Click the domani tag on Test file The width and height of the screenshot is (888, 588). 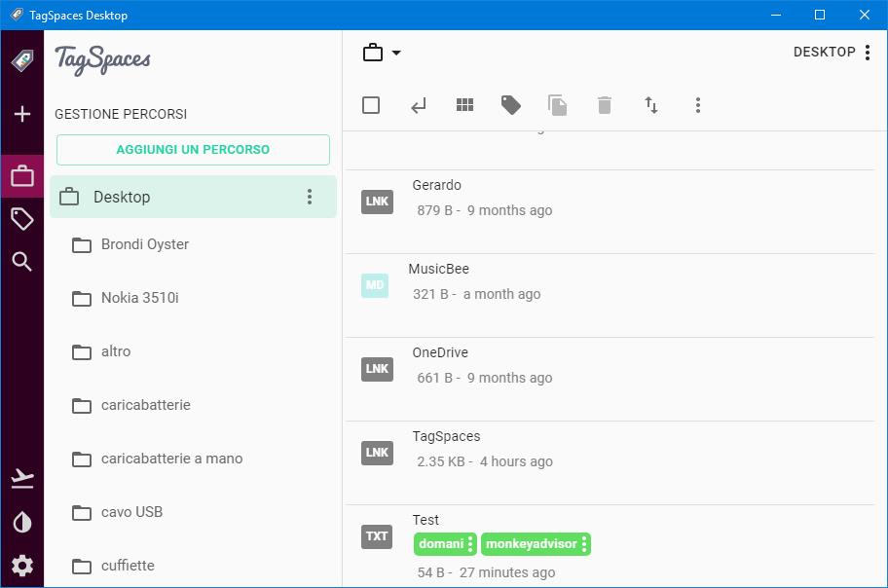tap(441, 544)
